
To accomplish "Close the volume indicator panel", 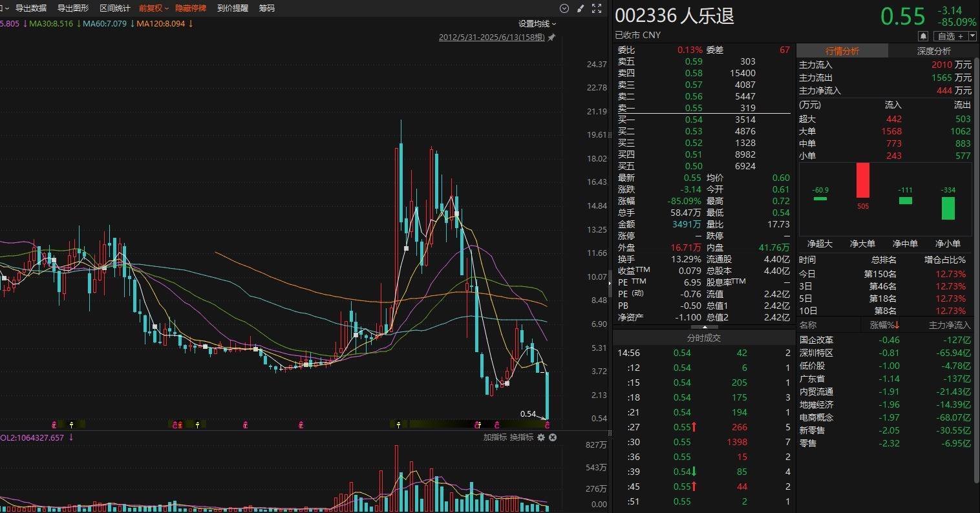I will tap(553, 437).
